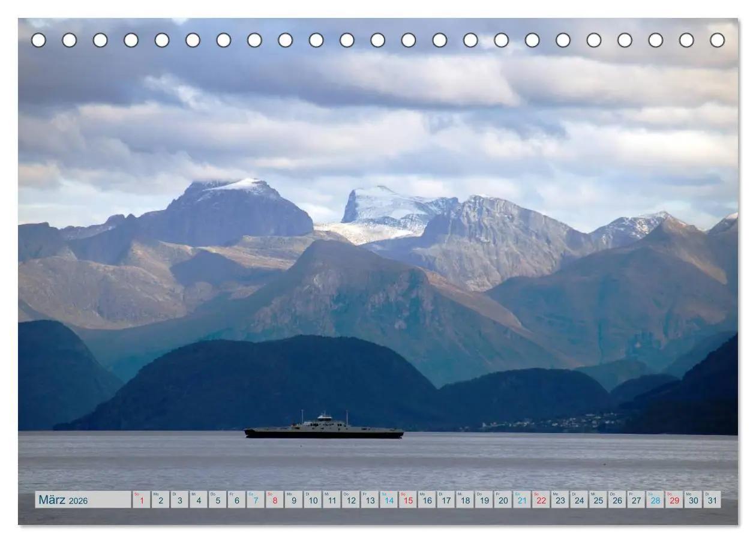
Task: Select Friday cell numbered 13
Action: pyautogui.click(x=370, y=500)
